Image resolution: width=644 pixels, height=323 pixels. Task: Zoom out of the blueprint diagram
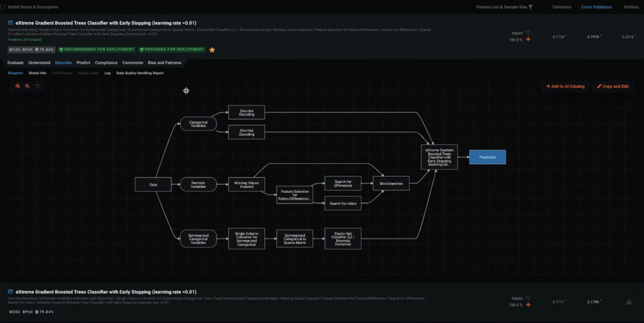[28, 86]
